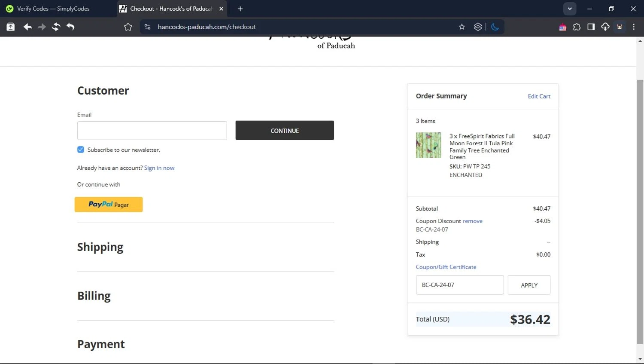This screenshot has height=364, width=644.
Task: Open the Extensions puzzle piece menu
Action: [x=577, y=27]
